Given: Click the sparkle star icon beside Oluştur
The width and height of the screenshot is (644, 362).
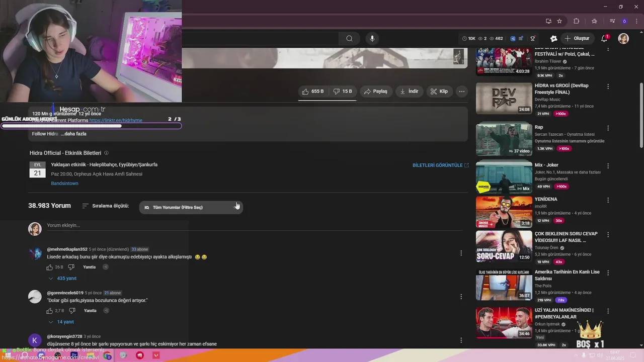Looking at the screenshot, I should (x=553, y=39).
